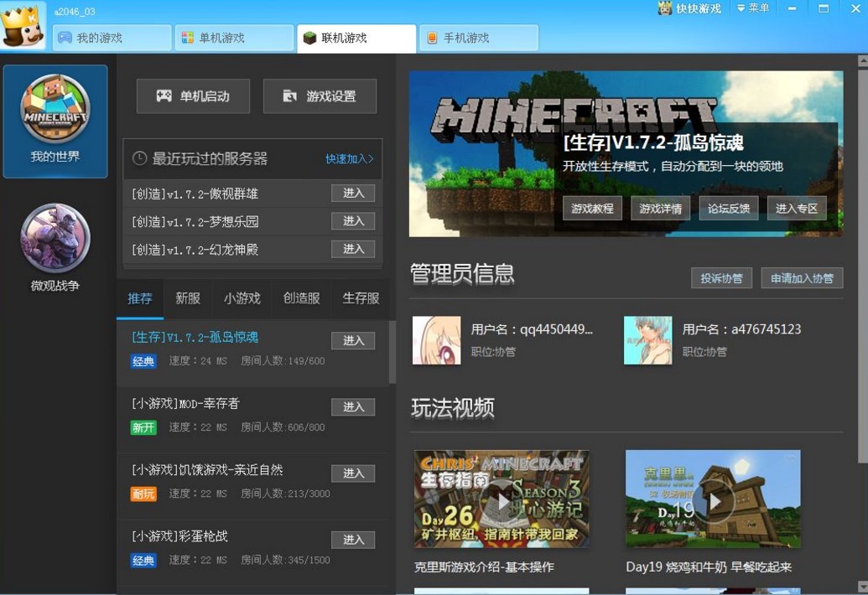868x595 pixels.
Task: Play the 生存指南 Day26 video
Action: coord(502,499)
